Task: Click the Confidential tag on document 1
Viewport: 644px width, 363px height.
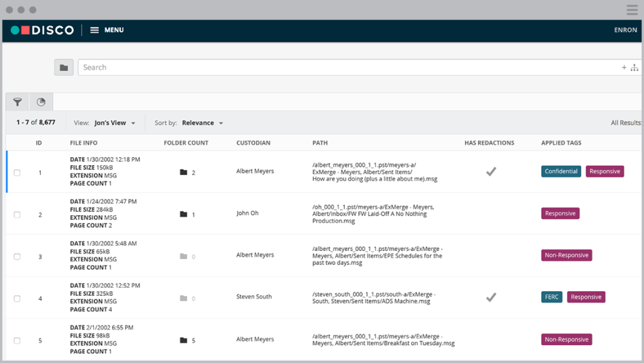Action: coord(561,171)
